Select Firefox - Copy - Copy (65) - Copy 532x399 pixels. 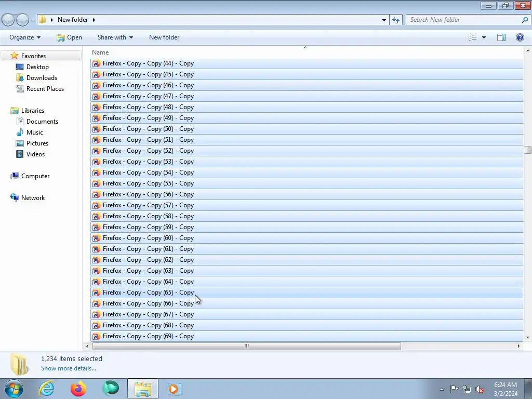pos(307,292)
